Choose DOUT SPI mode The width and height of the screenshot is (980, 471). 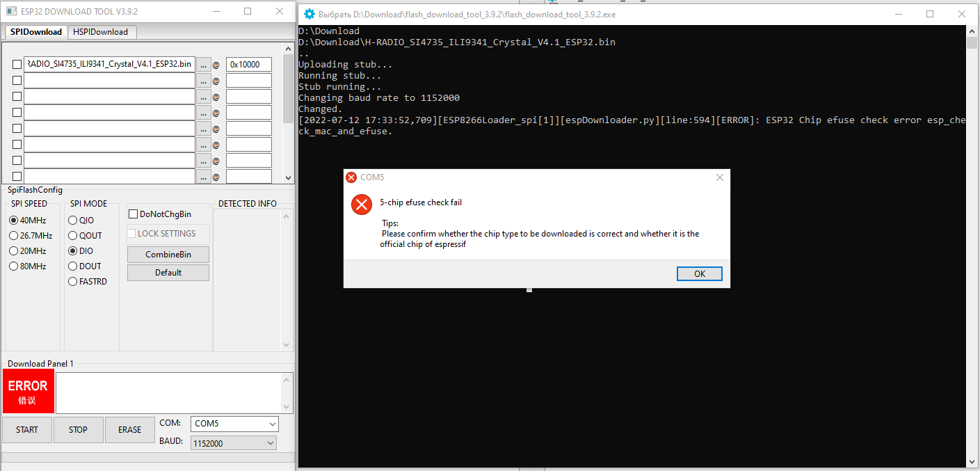tap(73, 266)
